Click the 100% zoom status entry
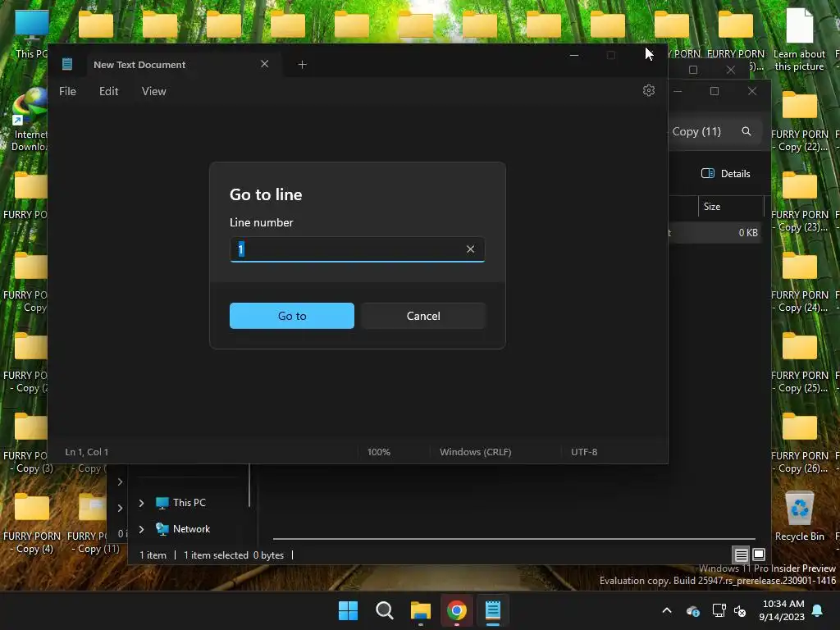The height and width of the screenshot is (630, 840). 379,452
